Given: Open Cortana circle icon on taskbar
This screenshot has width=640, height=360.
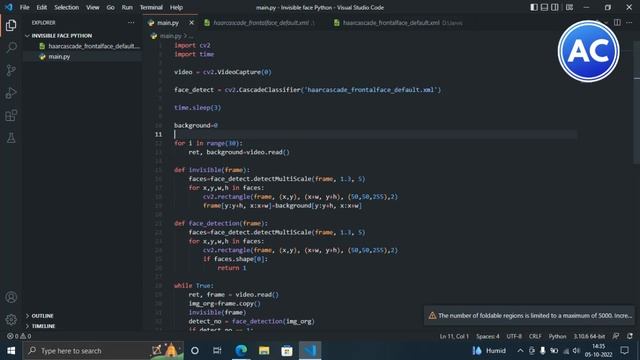Looking at the screenshot, I should click(x=195, y=351).
